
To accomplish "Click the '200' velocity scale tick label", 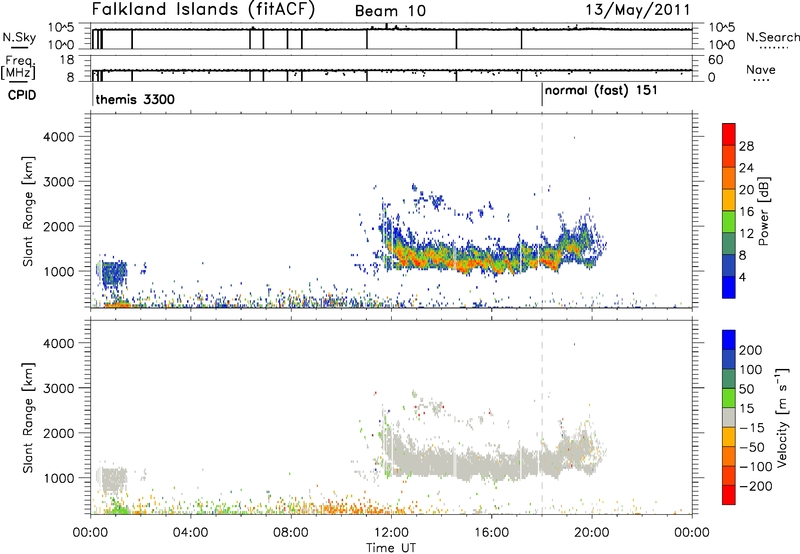I will (751, 350).
